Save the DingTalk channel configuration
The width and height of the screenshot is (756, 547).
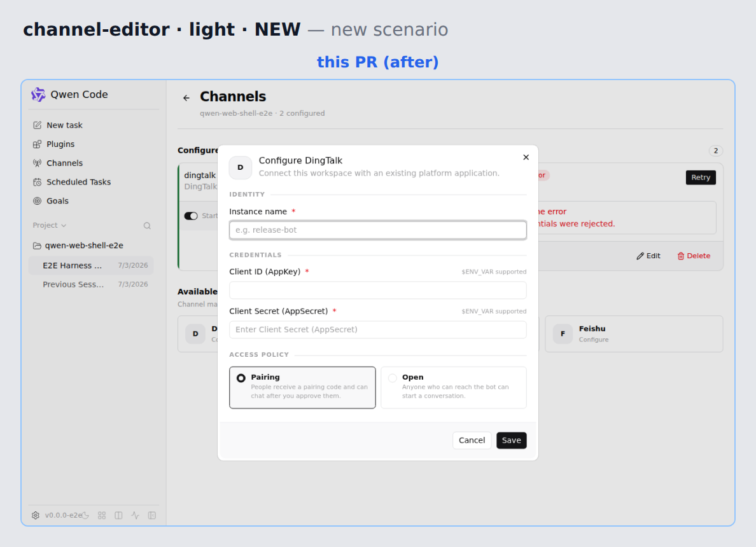click(511, 440)
